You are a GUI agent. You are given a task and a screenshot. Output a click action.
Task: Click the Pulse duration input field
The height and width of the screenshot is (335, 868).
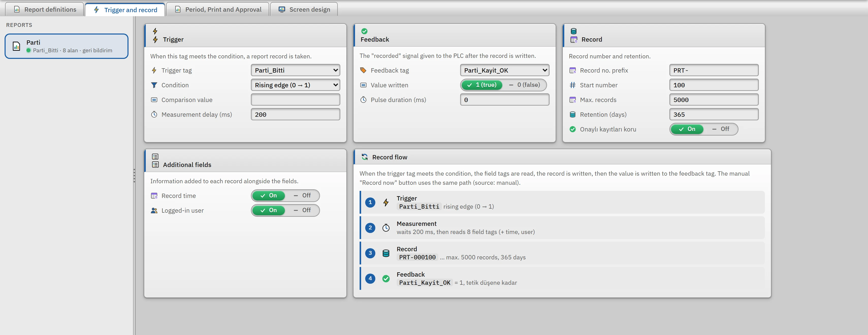point(504,100)
